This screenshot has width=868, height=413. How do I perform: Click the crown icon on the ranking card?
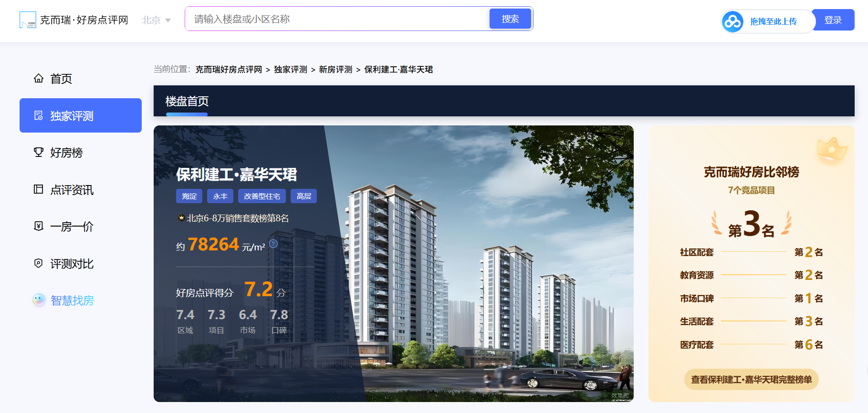click(832, 150)
